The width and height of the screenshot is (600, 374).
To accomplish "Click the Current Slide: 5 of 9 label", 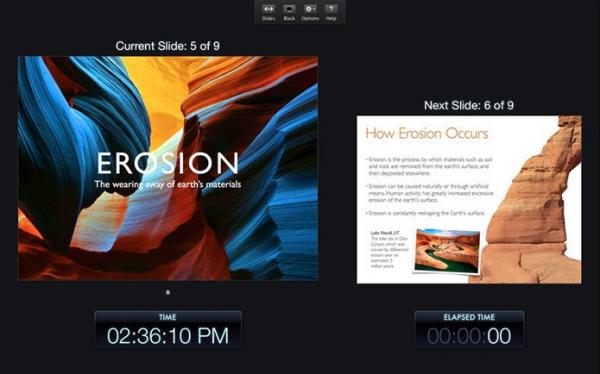I will [x=168, y=46].
